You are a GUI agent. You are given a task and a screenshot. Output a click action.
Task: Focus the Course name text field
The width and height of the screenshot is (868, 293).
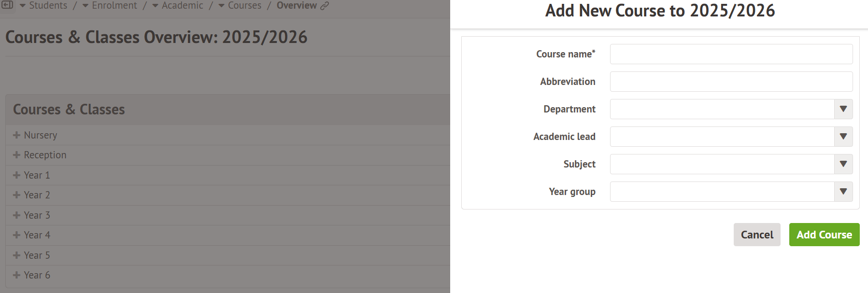click(731, 54)
